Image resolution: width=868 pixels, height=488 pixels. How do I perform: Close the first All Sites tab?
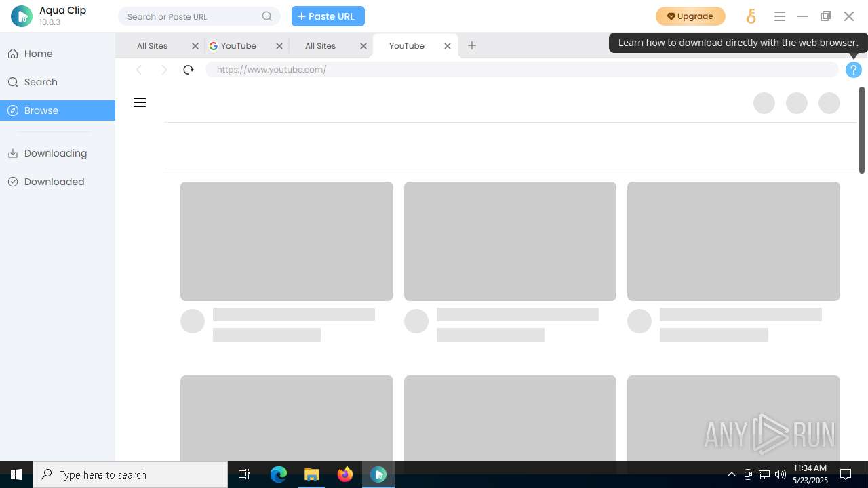pyautogui.click(x=195, y=46)
